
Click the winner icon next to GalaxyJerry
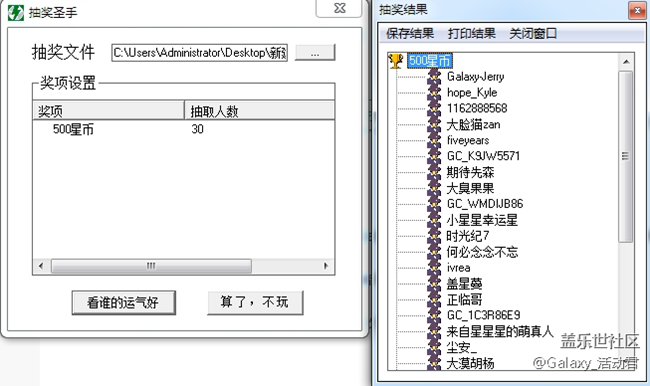point(434,77)
